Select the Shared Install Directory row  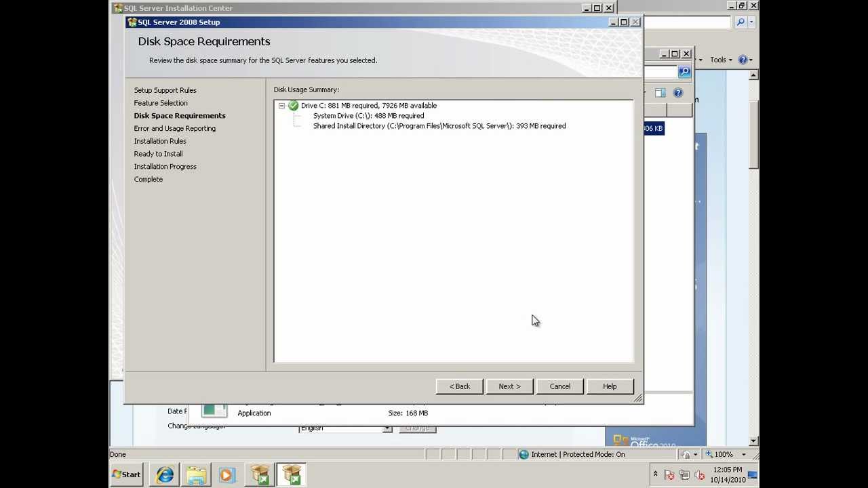tap(439, 126)
